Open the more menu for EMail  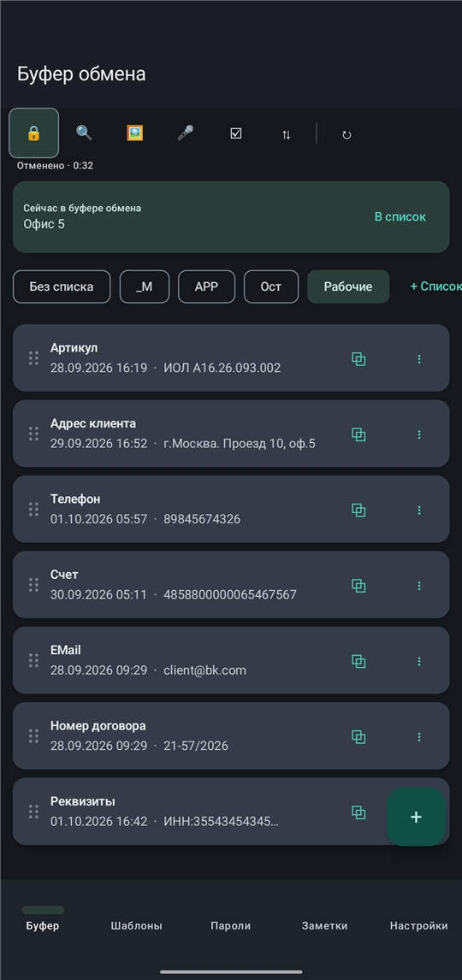coord(419,661)
